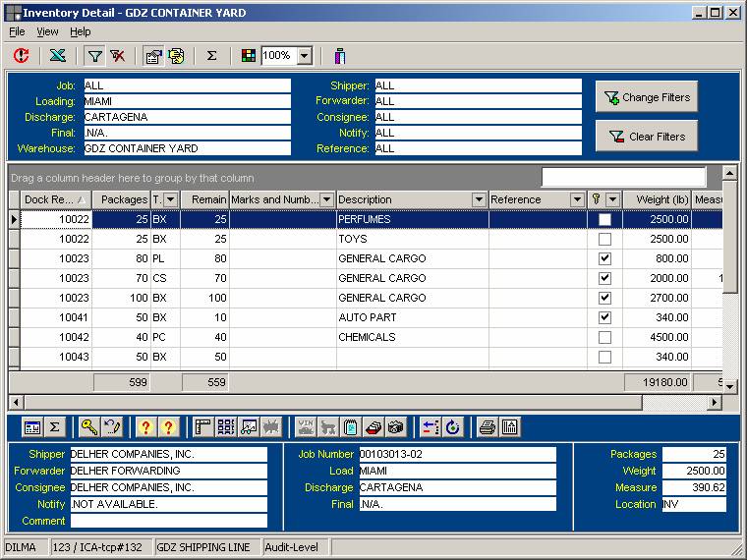Click the red refresh icon in top toolbar
The image size is (747, 560).
pyautogui.click(x=21, y=56)
